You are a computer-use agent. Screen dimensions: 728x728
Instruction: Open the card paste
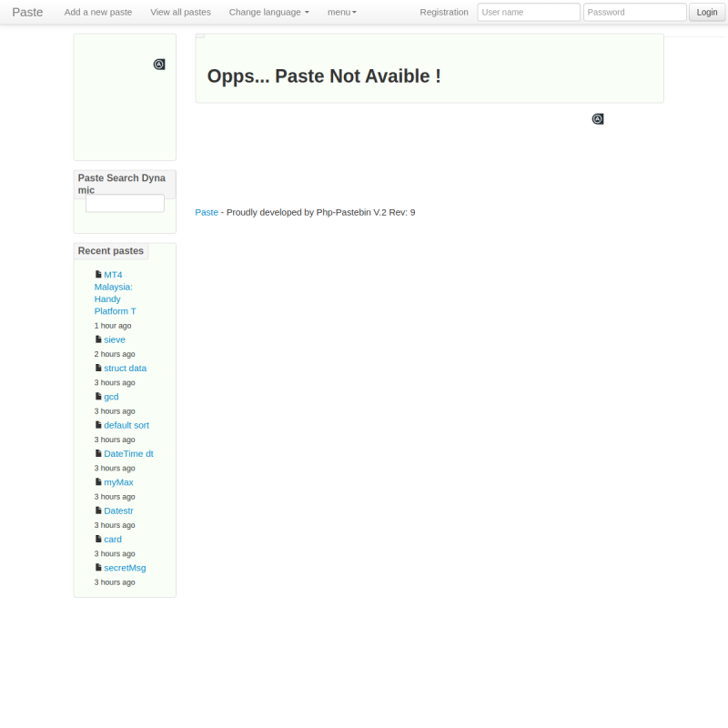pos(113,540)
